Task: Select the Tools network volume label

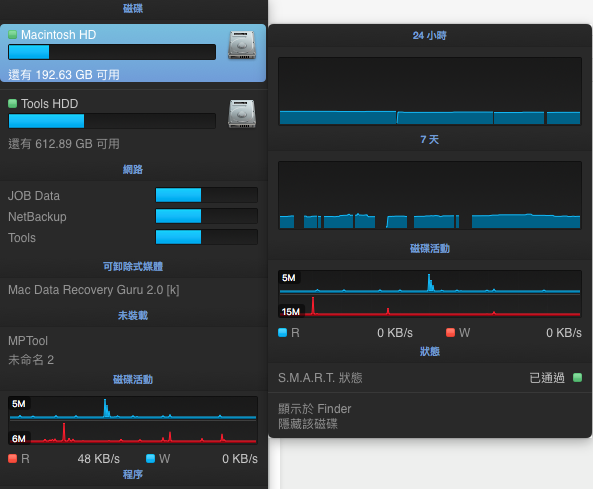Action: click(22, 238)
